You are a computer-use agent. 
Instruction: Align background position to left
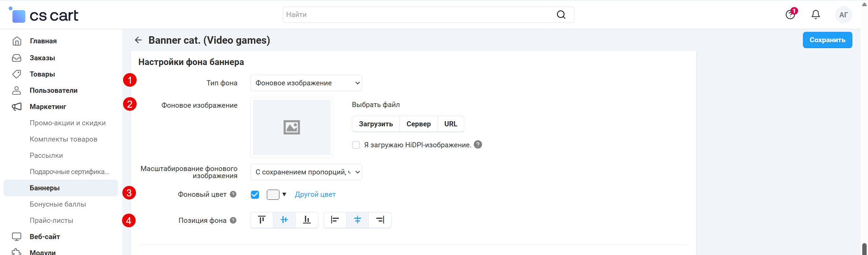(335, 220)
